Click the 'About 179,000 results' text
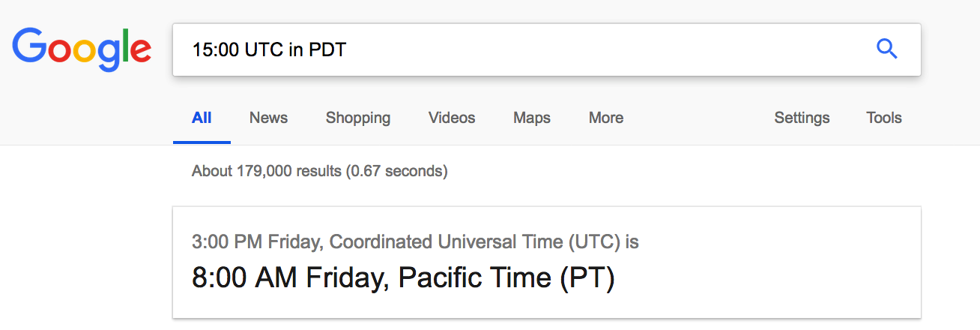Viewport: 980px width, 330px height. [267, 171]
